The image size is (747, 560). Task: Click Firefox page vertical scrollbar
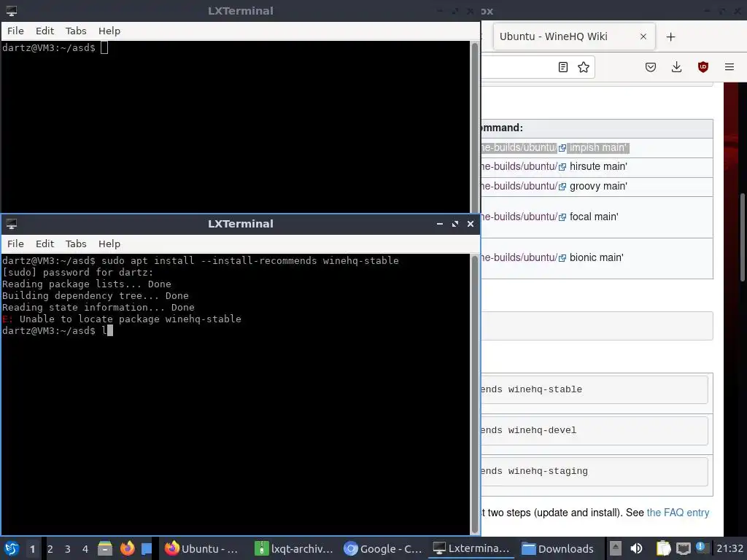pyautogui.click(x=743, y=237)
